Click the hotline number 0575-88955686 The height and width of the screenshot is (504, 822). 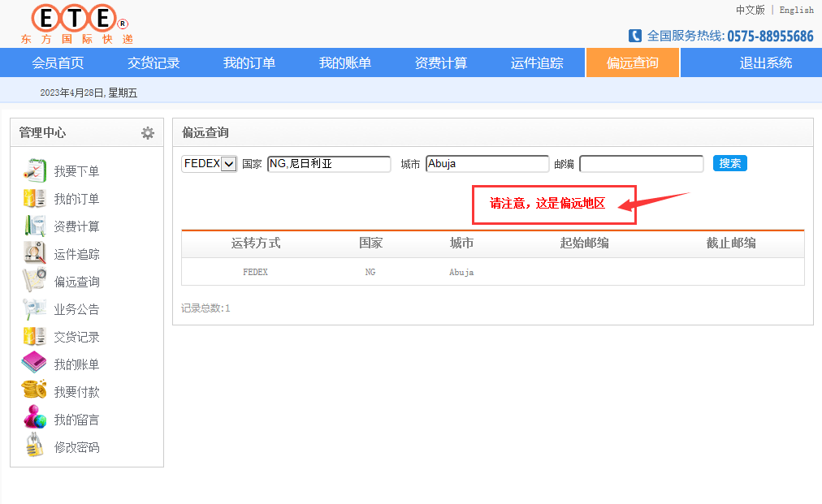pyautogui.click(x=770, y=37)
